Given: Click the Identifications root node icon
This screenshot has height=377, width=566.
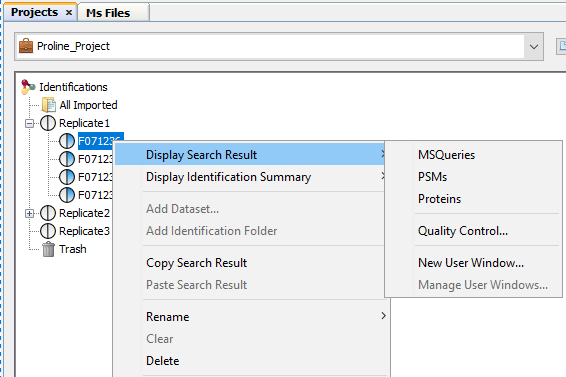Looking at the screenshot, I should (x=28, y=87).
